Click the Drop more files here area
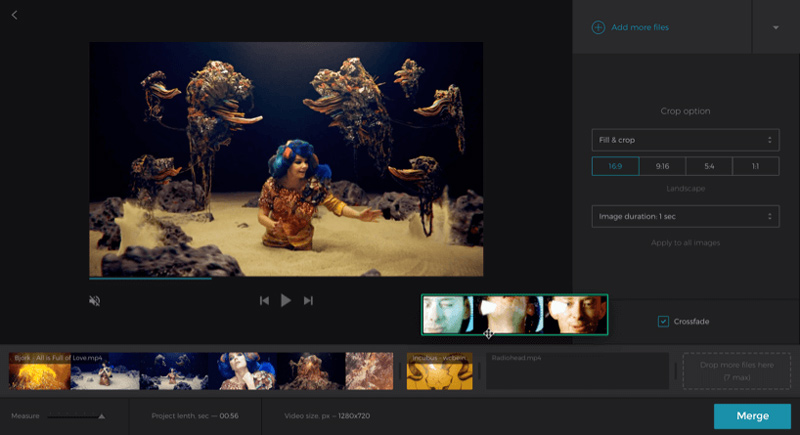 tap(736, 371)
